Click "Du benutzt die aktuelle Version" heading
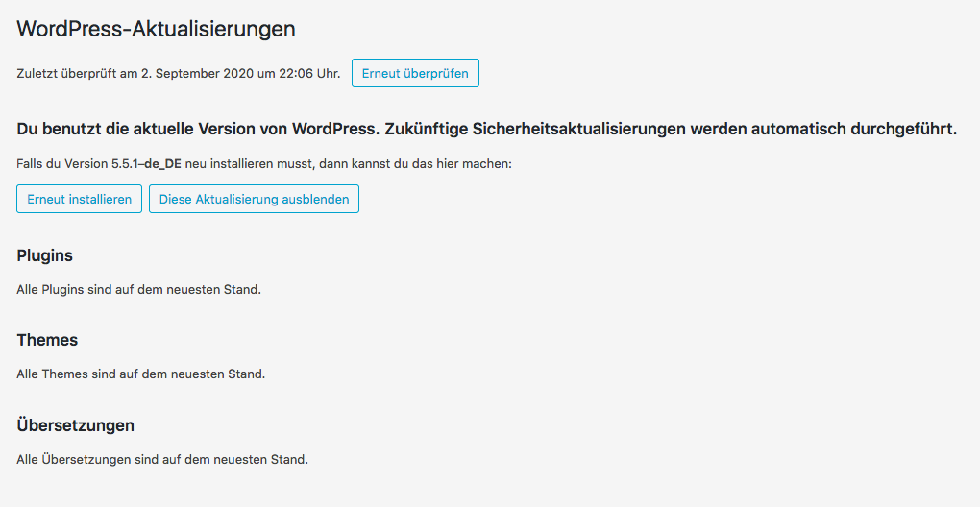The image size is (980, 507). click(x=144, y=130)
